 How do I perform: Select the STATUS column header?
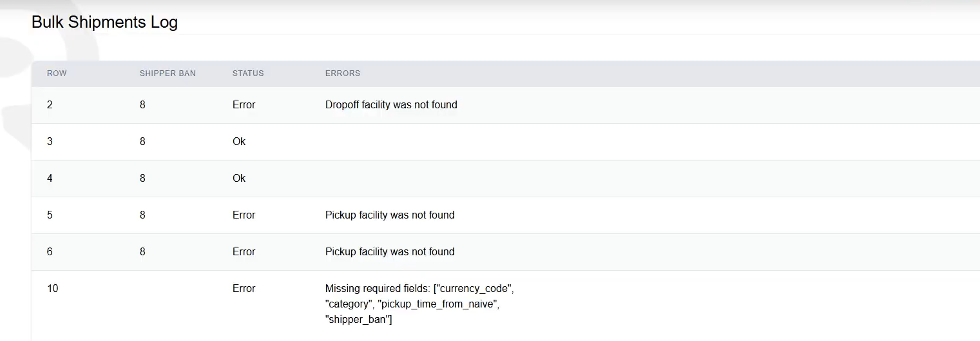(248, 73)
